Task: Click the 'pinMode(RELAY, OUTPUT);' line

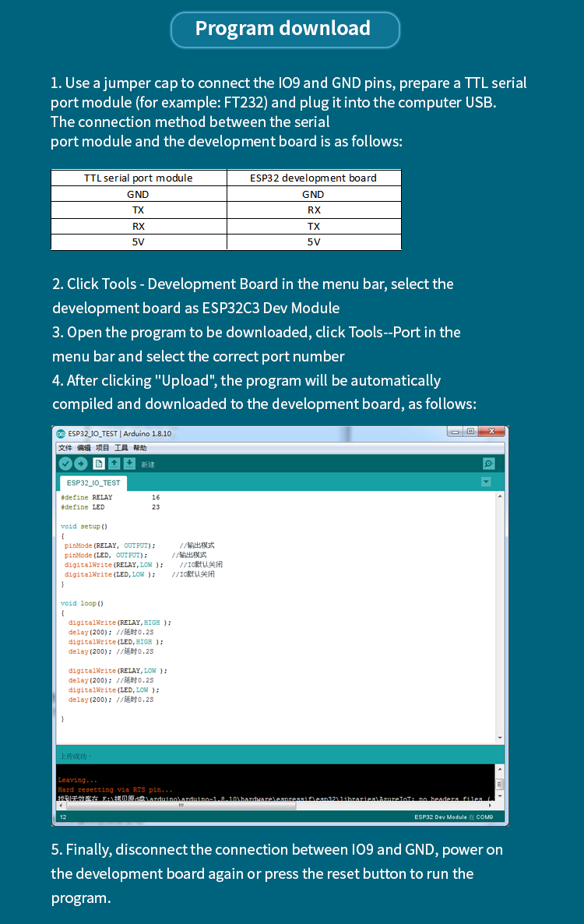Action: [x=110, y=545]
